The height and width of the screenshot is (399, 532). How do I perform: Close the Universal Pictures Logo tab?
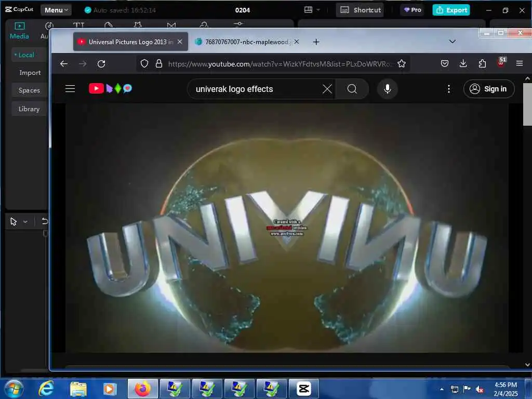(x=180, y=42)
